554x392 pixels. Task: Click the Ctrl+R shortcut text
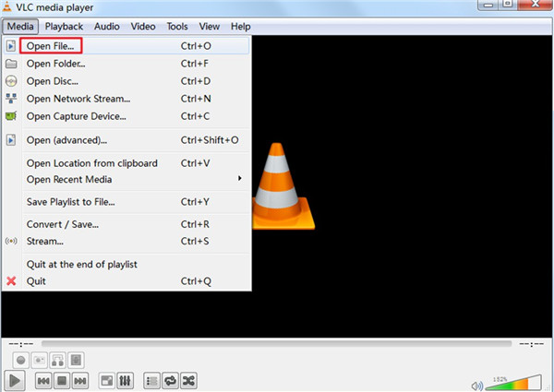[x=195, y=224]
